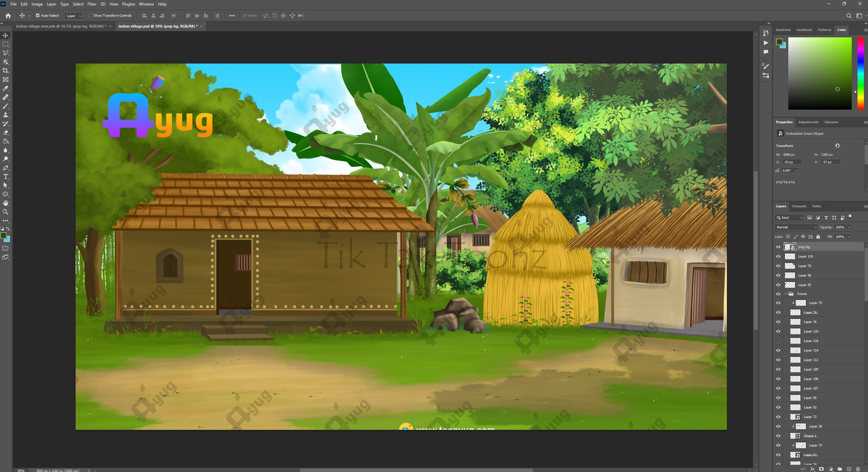Filter layers by type layers icon
The width and height of the screenshot is (868, 472).
(826, 218)
